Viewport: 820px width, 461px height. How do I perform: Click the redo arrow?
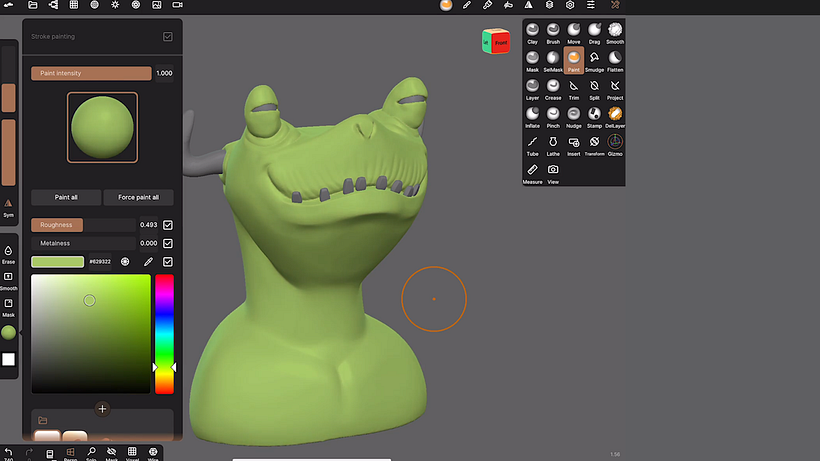tap(29, 452)
